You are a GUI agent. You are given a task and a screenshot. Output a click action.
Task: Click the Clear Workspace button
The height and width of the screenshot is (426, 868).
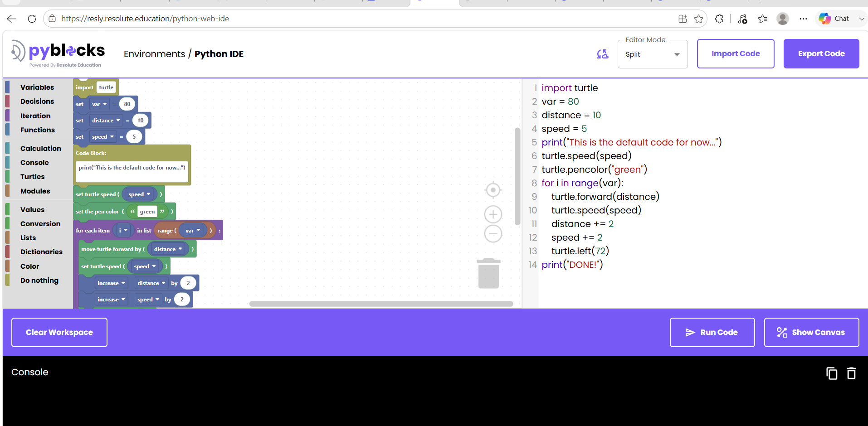pyautogui.click(x=59, y=332)
